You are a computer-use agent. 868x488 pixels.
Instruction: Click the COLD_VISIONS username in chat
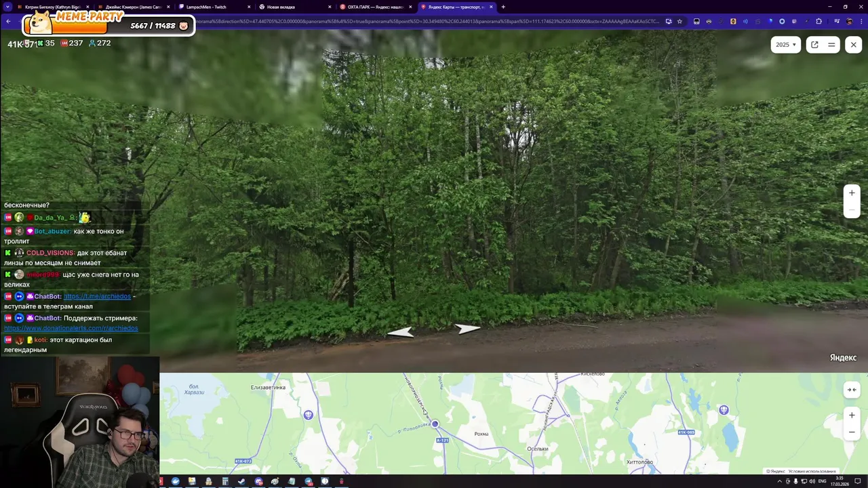[x=50, y=253]
